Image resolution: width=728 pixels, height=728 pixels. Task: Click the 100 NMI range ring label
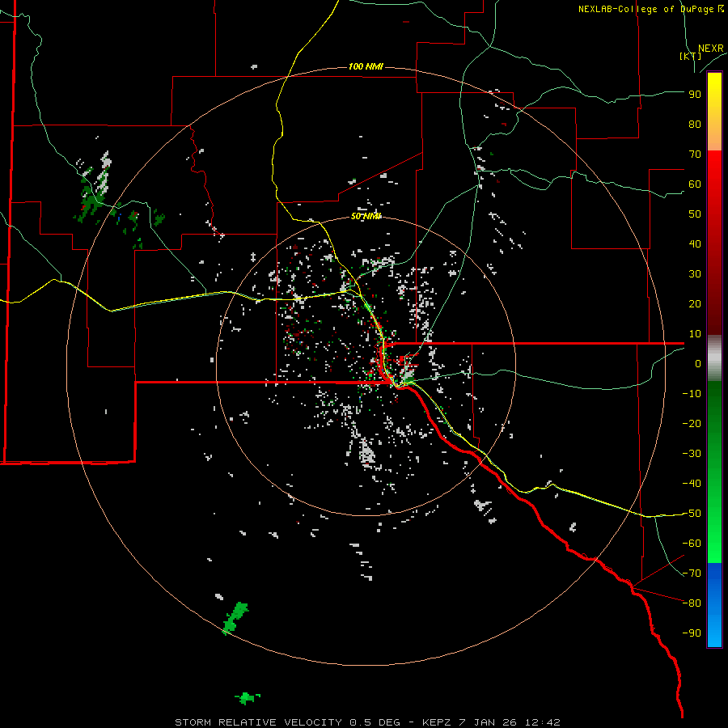pyautogui.click(x=366, y=67)
